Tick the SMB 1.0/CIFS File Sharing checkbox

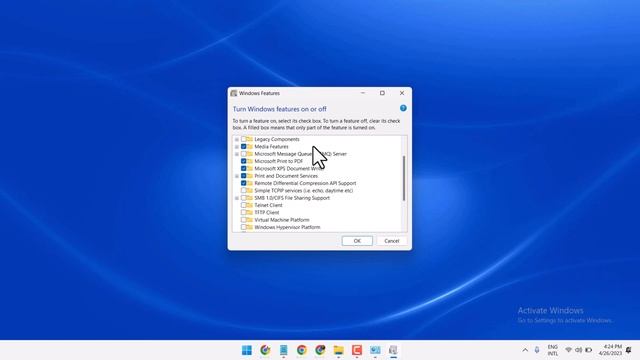click(x=243, y=198)
